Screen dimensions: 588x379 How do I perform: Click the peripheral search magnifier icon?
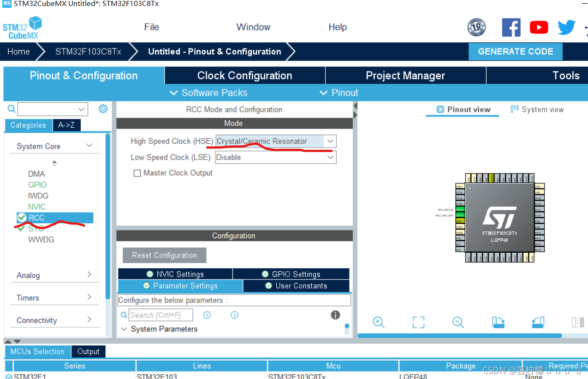[x=12, y=109]
